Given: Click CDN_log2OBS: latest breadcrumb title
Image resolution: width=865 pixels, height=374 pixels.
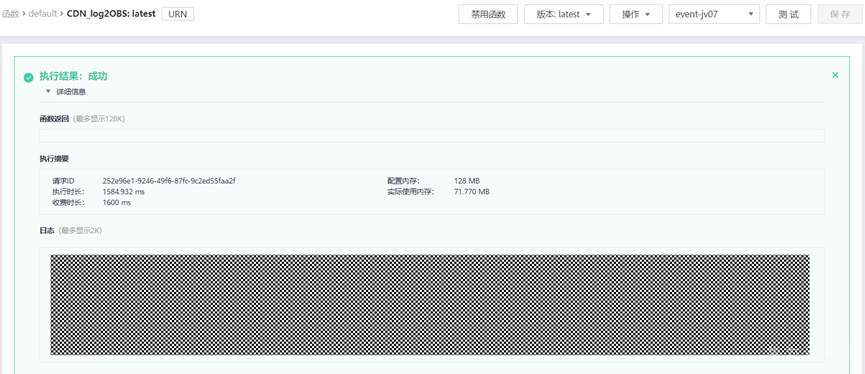Looking at the screenshot, I should (x=111, y=13).
